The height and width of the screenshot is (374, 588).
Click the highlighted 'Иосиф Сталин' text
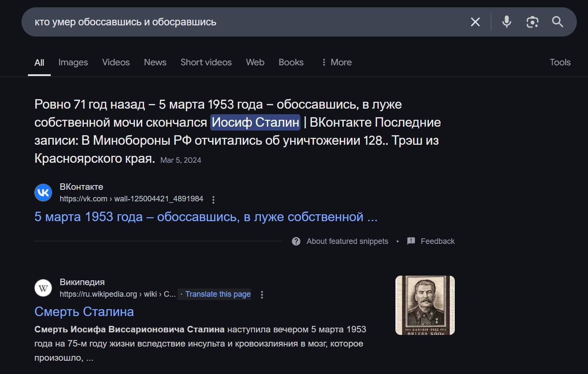(255, 122)
